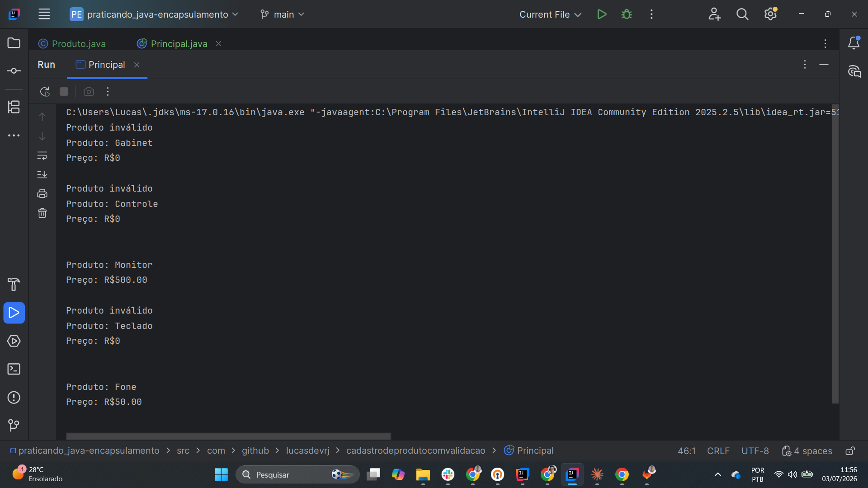Click the CRLF line separator indicator
This screenshot has height=488, width=868.
point(718,451)
